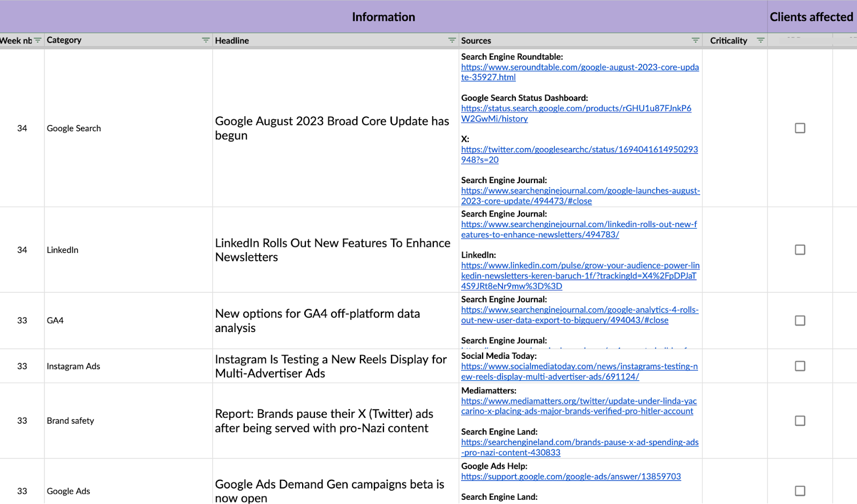Viewport: 857px width, 504px height.
Task: Tick the checkbox for GA4 row
Action: pos(800,320)
